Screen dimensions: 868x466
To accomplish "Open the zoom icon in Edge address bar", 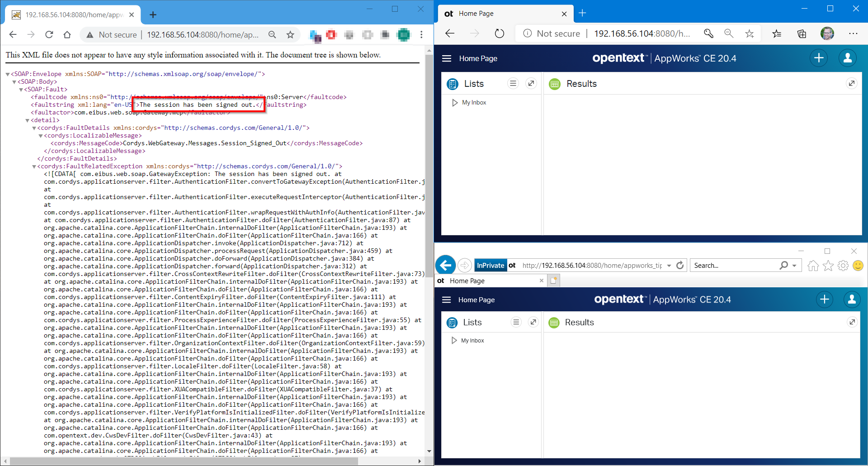I will (x=728, y=33).
